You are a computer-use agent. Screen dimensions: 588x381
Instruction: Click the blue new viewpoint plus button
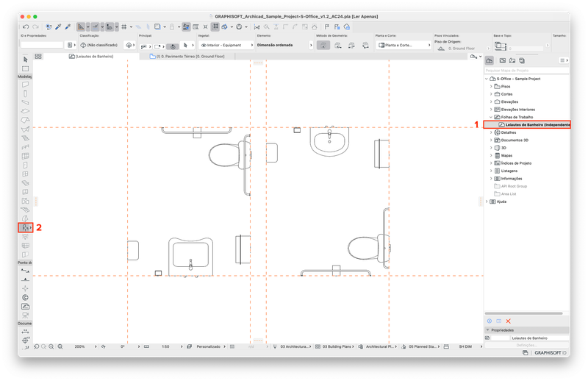(x=490, y=321)
